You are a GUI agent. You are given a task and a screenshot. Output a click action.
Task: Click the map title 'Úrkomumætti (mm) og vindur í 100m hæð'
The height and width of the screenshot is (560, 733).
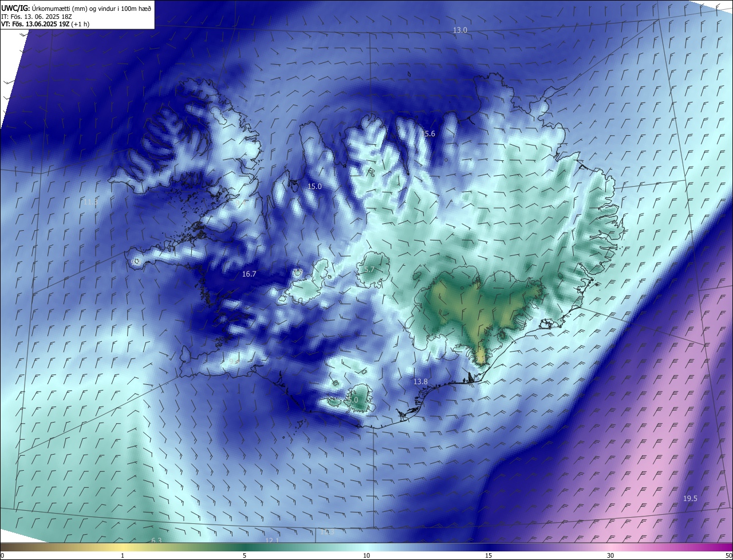tap(92, 8)
